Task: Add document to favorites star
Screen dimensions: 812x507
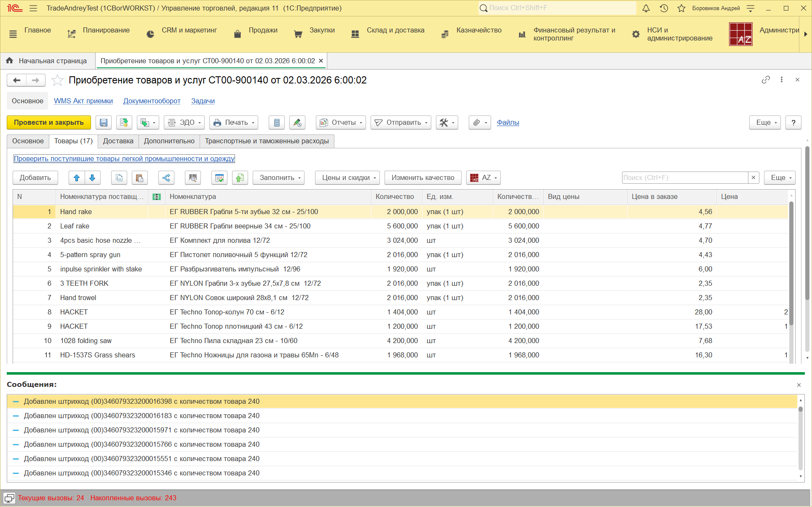Action: (x=57, y=80)
